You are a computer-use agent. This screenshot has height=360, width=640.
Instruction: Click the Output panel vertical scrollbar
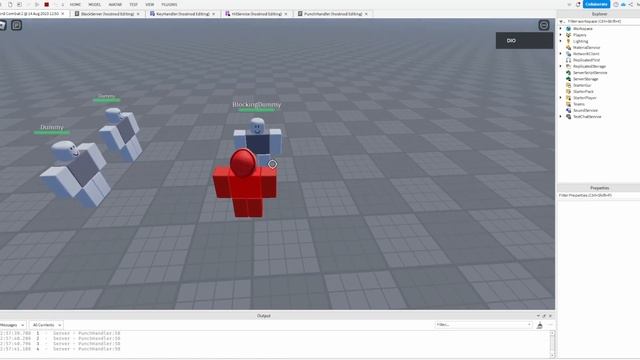[x=552, y=344]
